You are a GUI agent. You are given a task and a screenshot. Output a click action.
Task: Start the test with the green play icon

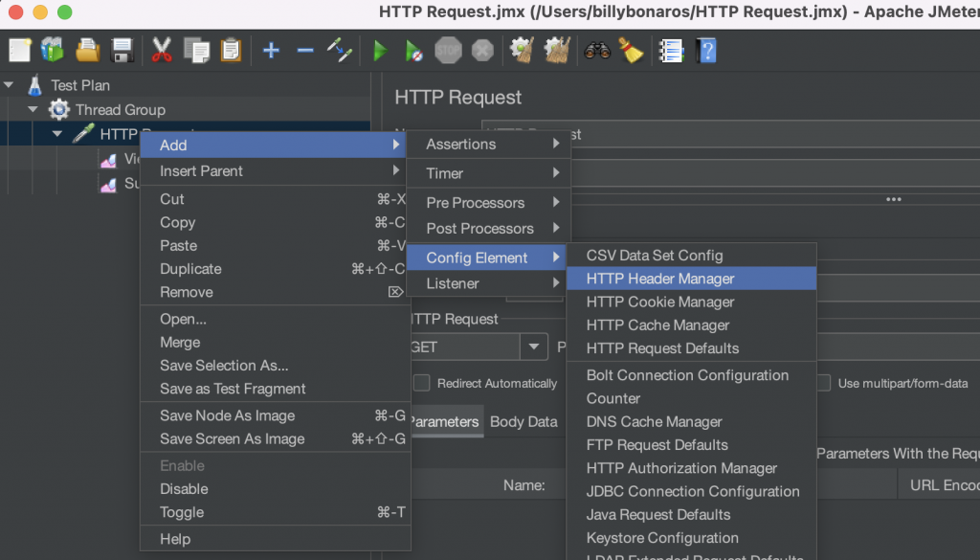pos(380,50)
